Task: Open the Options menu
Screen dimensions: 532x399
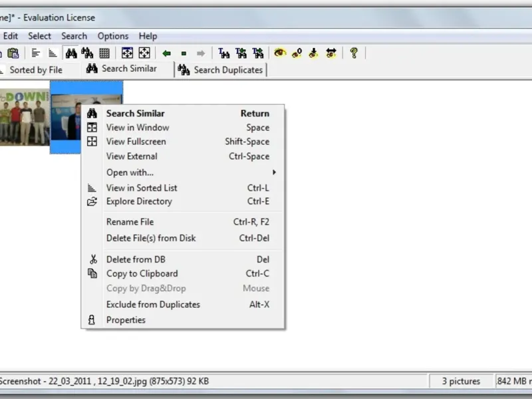Action: tap(113, 36)
